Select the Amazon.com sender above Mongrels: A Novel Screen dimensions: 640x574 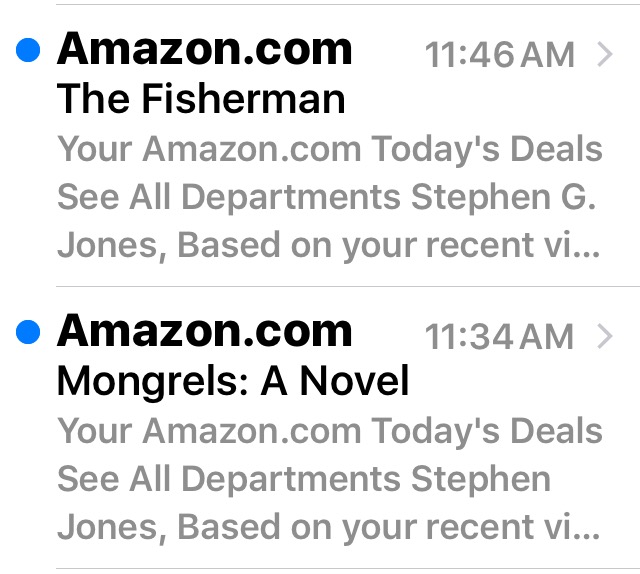click(x=205, y=331)
